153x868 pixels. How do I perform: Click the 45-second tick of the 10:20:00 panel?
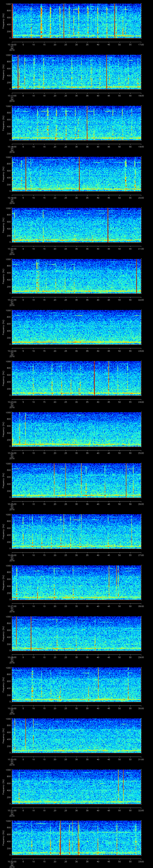tap(109, 249)
